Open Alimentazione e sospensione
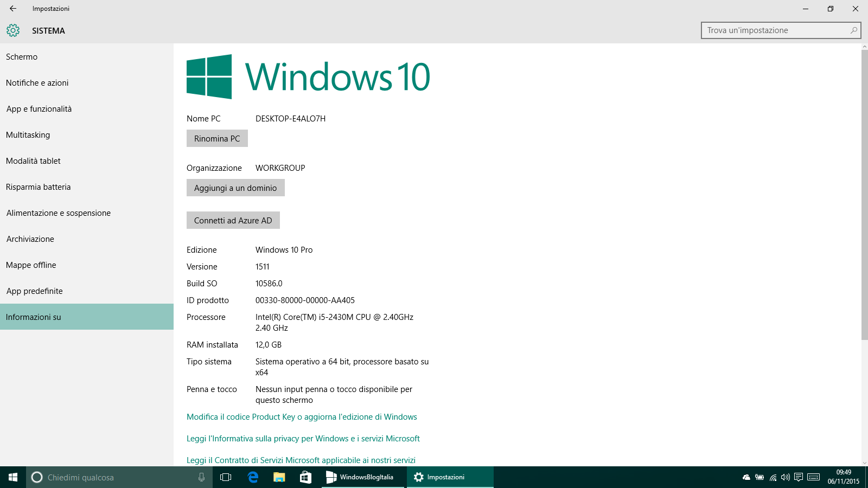 (87, 213)
